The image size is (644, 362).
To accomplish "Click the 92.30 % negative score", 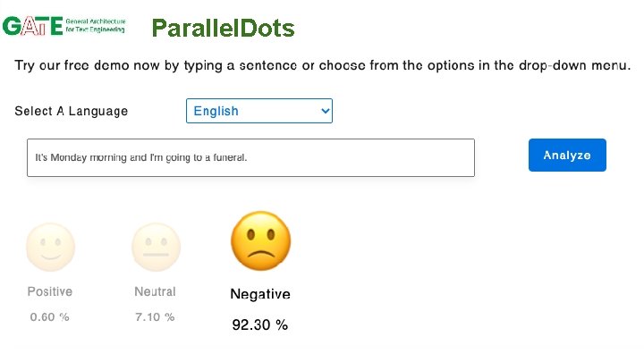I will [x=260, y=325].
